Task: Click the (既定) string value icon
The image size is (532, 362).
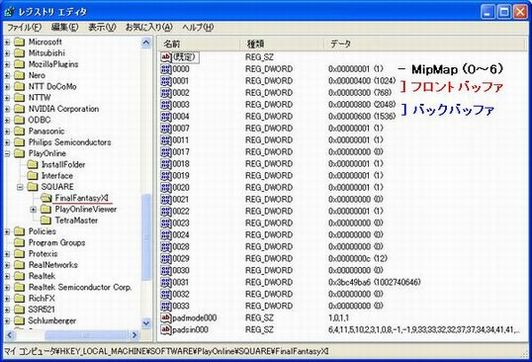Action: click(x=166, y=57)
